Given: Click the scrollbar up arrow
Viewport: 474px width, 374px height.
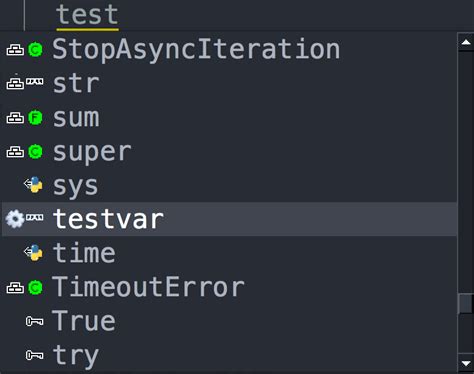Looking at the screenshot, I should click(x=466, y=42).
